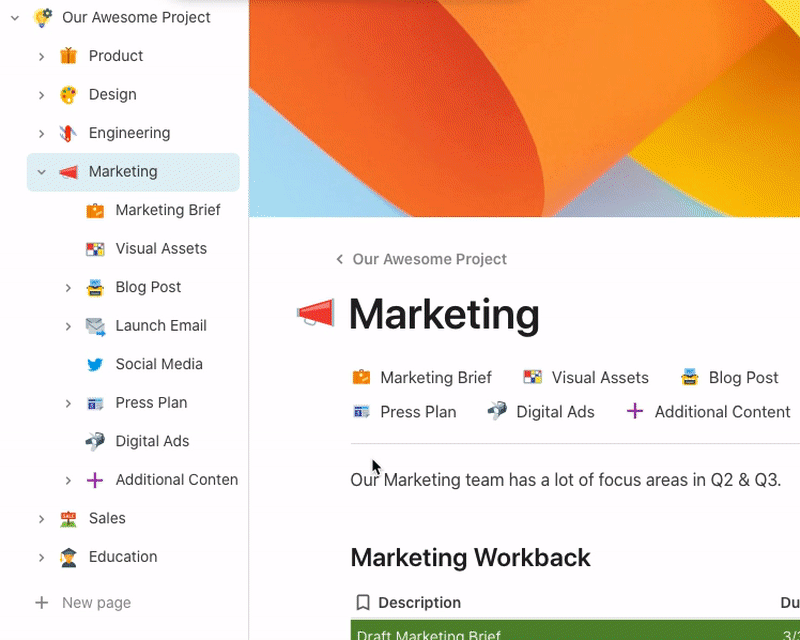800x640 pixels.
Task: Collapse the Marketing section chevron
Action: point(41,172)
